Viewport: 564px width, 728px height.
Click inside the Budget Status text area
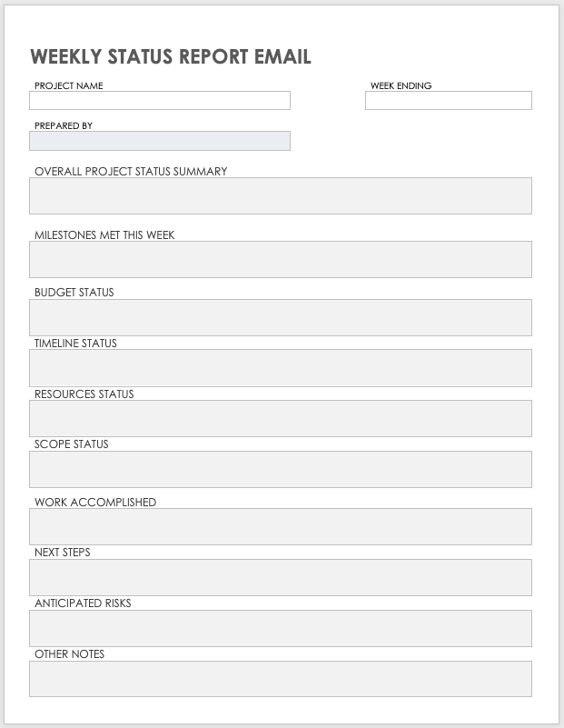point(280,317)
